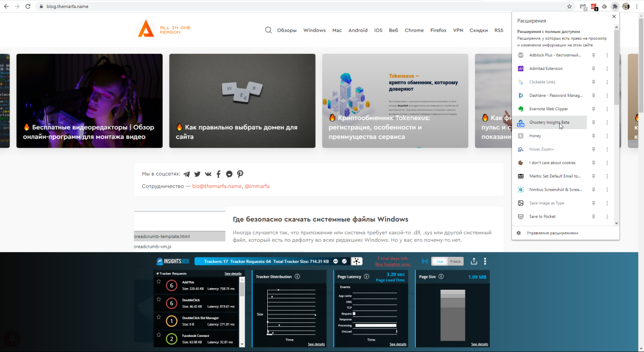Pin the Ghostery Insights Beta extension
Viewport: 644px width, 352px height.
coord(594,123)
